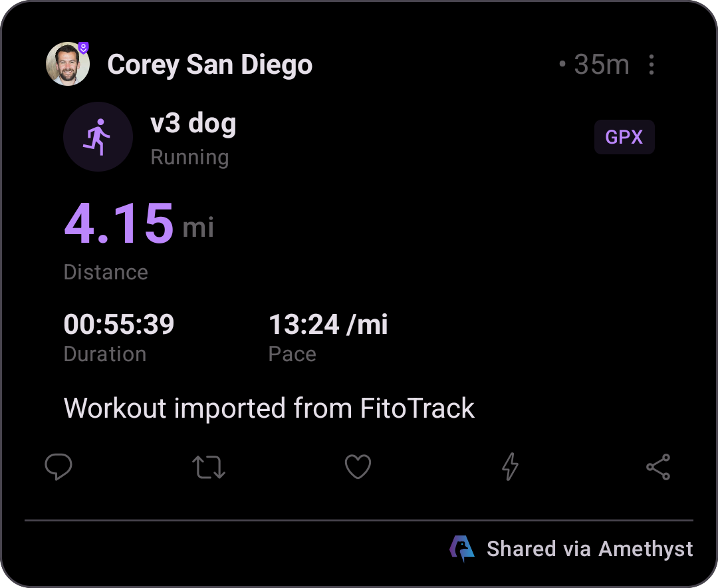Open the three-dot post options menu
This screenshot has width=718, height=588.
(651, 64)
